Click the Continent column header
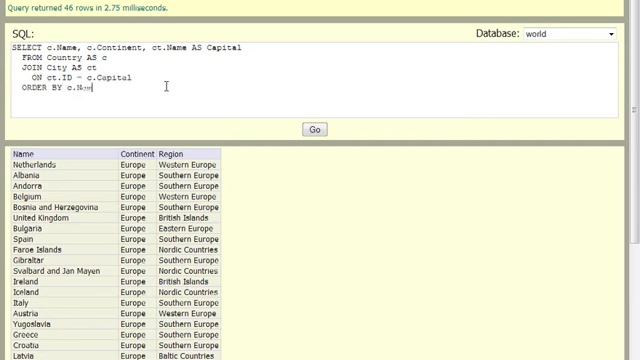The image size is (640, 360). [x=138, y=154]
